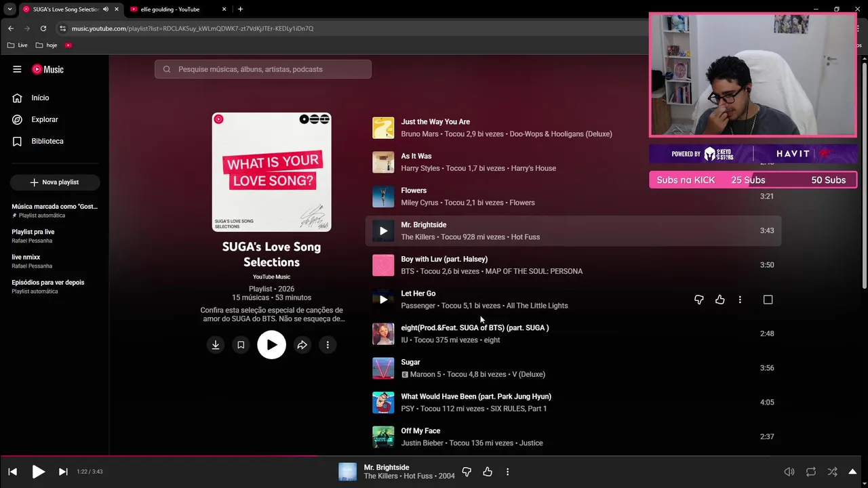Open The Killers artist link in list

click(418, 237)
